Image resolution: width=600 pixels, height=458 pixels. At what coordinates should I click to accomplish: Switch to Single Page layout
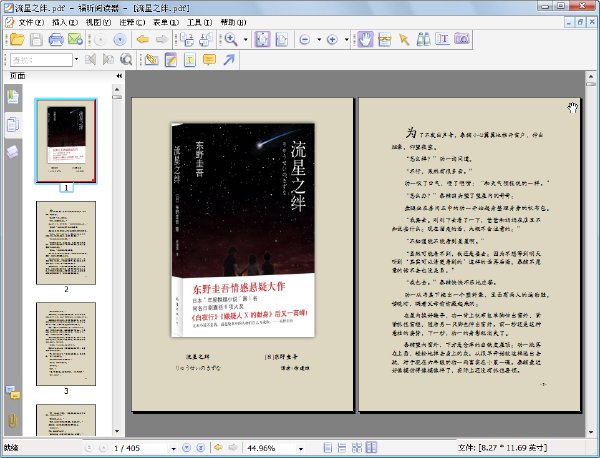coord(328,448)
